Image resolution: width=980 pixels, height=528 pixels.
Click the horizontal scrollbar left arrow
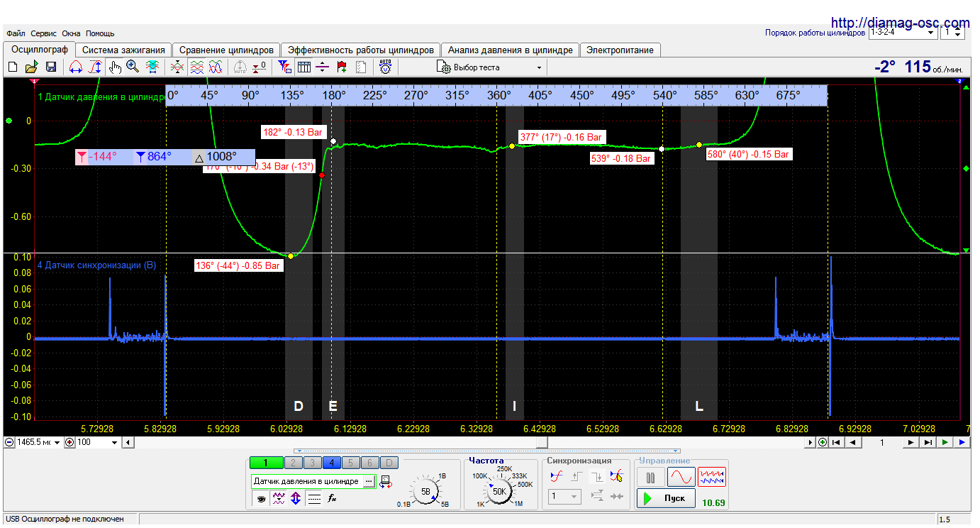click(x=128, y=442)
